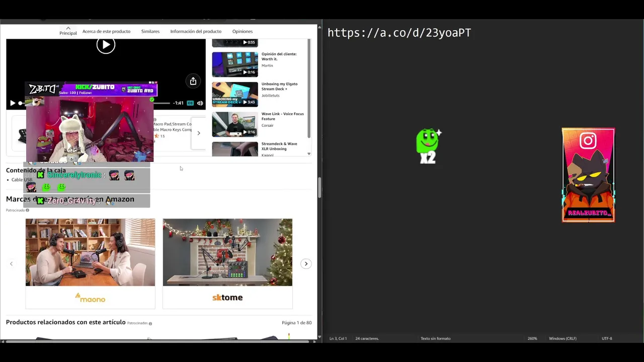Play the main product video
The image size is (644, 362).
(106, 45)
